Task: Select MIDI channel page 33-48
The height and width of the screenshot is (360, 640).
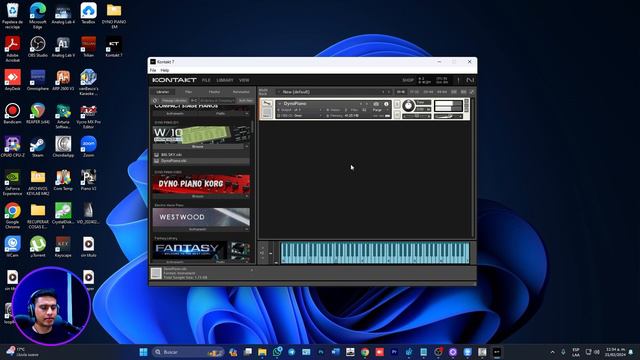Action: point(428,92)
